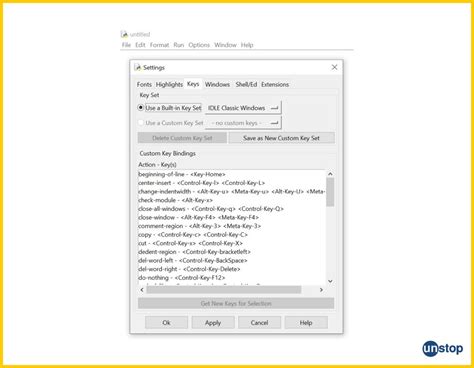Open the File menu in untitled window
Viewport: 474px width, 368px height.
126,45
